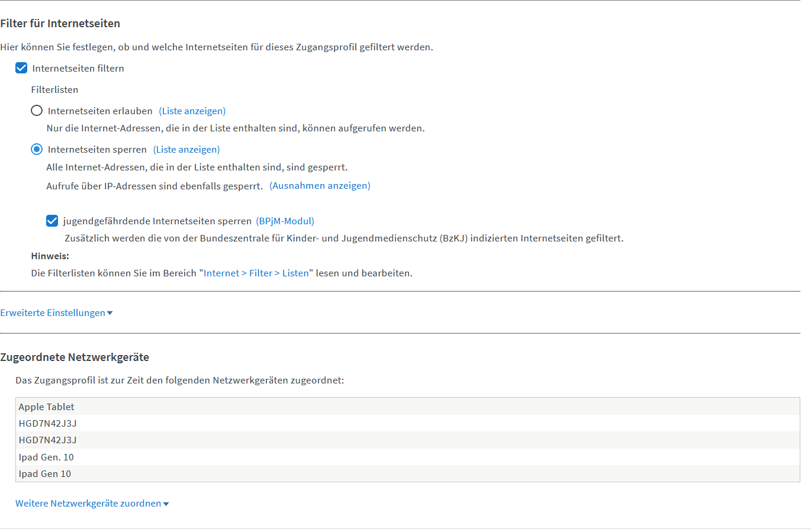This screenshot has height=532, width=811.
Task: Click the Internetseiten filtern label text
Action: point(78,69)
